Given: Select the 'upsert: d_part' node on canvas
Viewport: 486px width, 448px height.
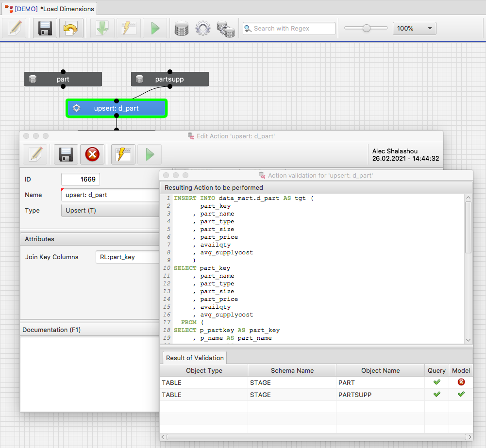Looking at the screenshot, I should 117,108.
